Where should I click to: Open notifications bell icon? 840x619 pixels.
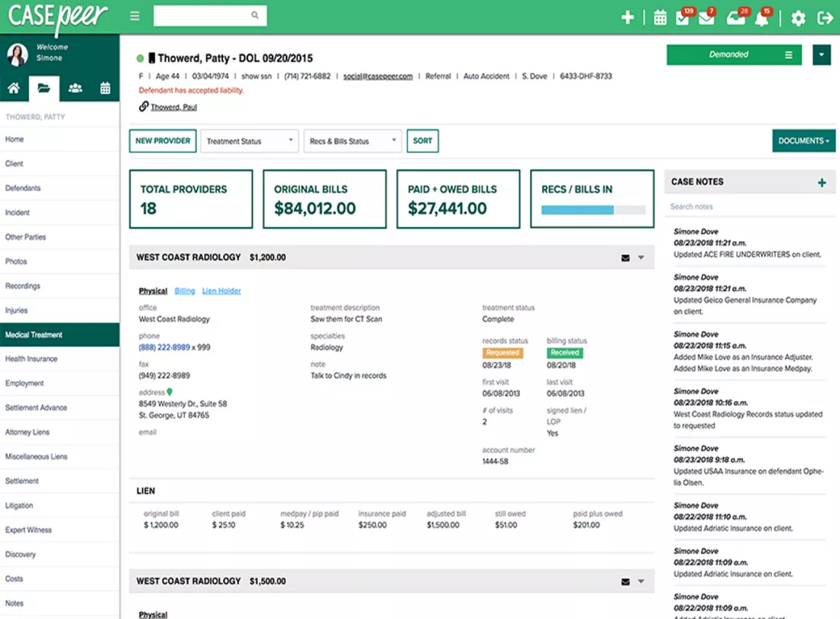click(761, 18)
